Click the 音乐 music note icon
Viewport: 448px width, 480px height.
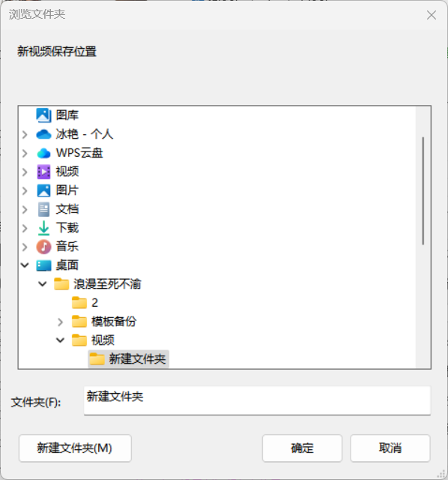pyautogui.click(x=43, y=247)
